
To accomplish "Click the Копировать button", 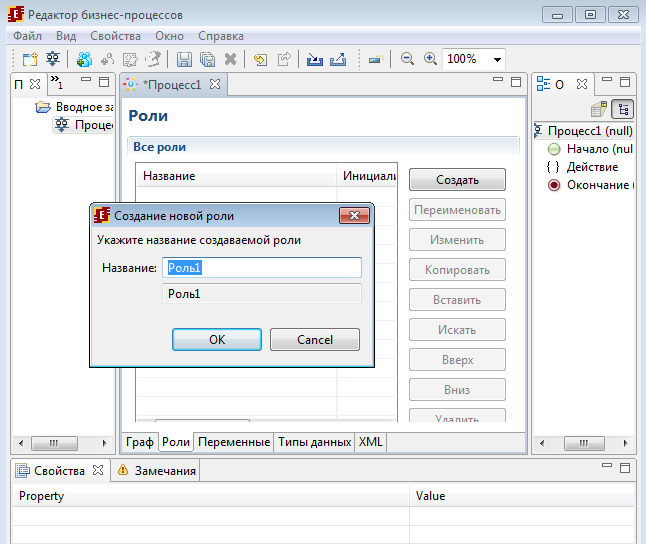I will pos(457,270).
